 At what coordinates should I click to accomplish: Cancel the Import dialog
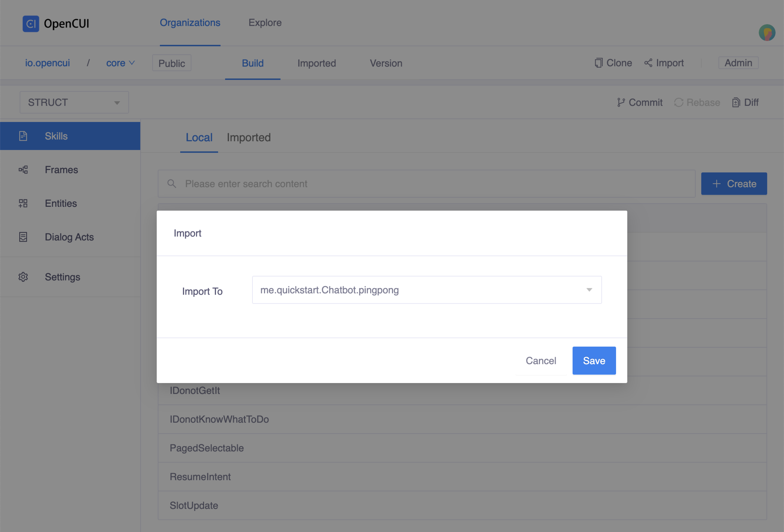pyautogui.click(x=541, y=361)
